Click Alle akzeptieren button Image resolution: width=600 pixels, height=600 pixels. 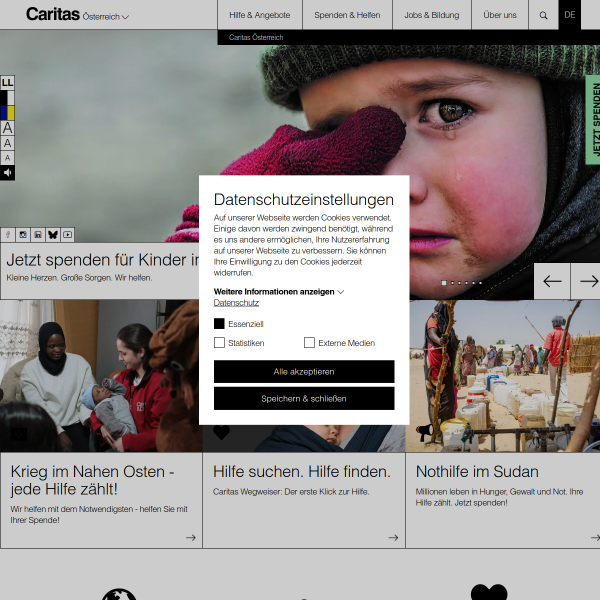click(304, 372)
